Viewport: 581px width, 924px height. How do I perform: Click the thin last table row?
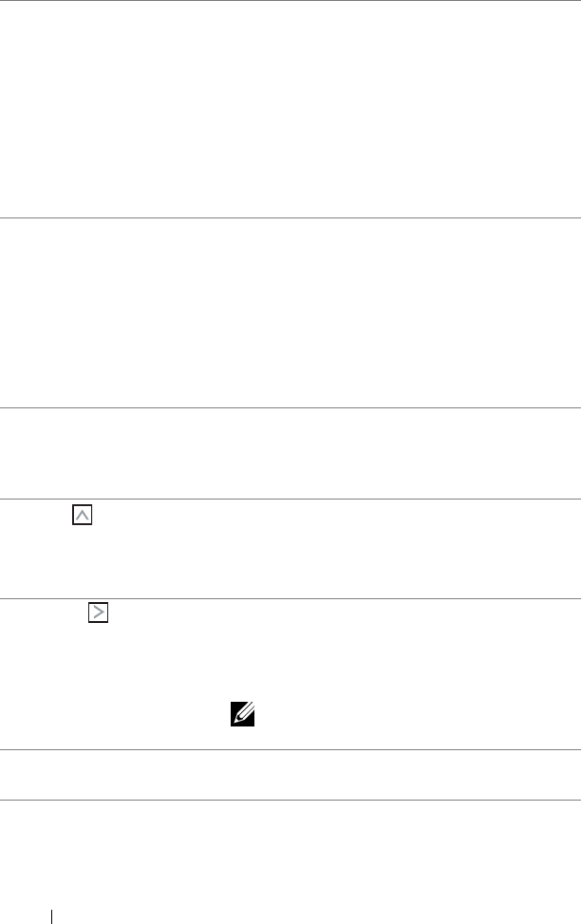coord(290,775)
